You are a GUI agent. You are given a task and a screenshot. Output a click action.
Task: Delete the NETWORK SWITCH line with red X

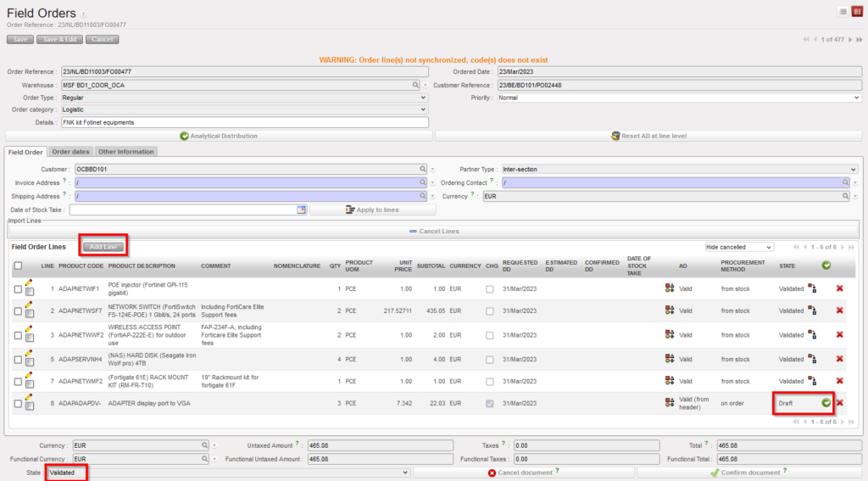(839, 310)
